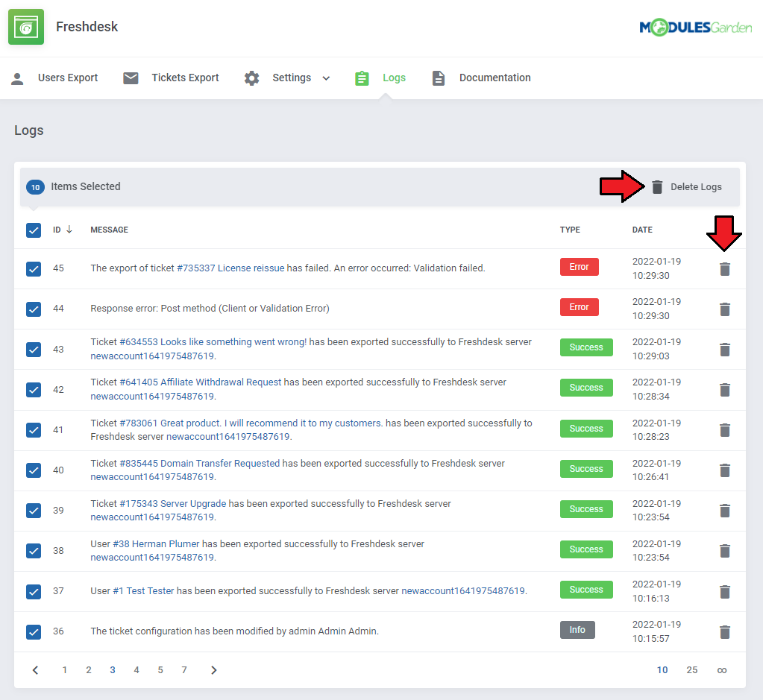Open user #1 Test Tester link
This screenshot has height=700, width=763.
click(143, 591)
